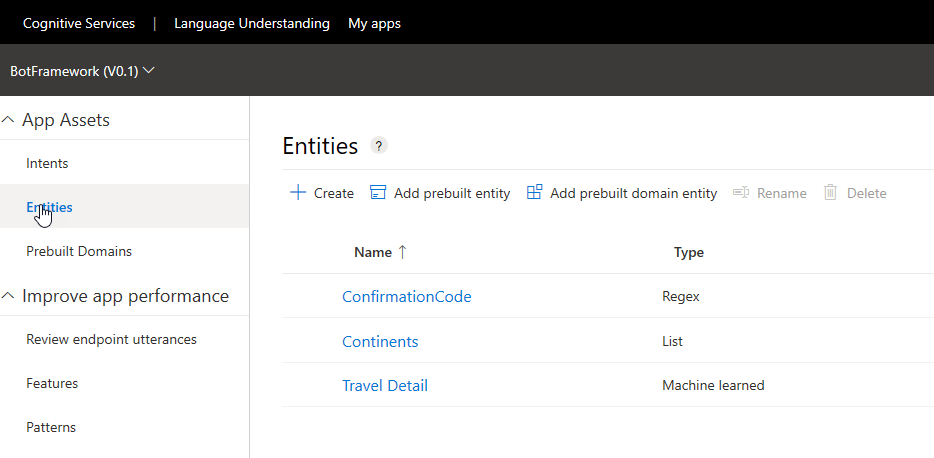This screenshot has width=934, height=458.
Task: Click the grayed Rename icon
Action: coord(741,192)
